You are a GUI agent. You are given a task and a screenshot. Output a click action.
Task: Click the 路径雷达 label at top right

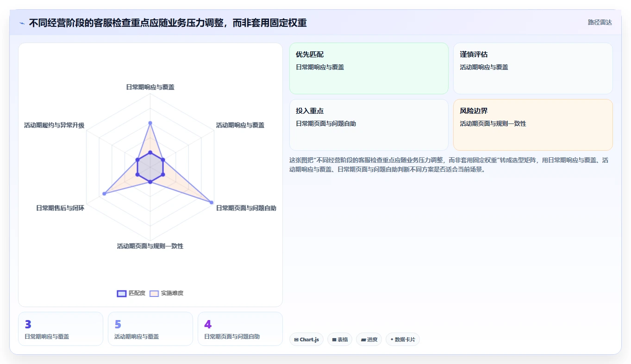coord(600,22)
